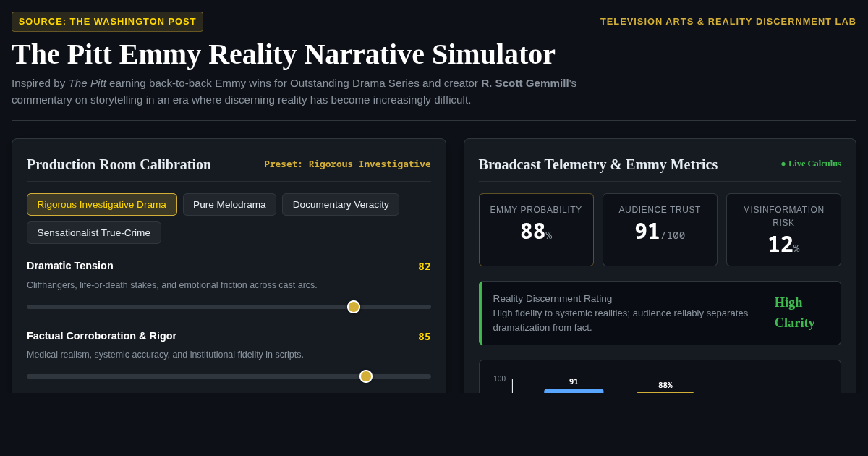Click the Factual Corroboration & Rigor label
Viewport: 868px width, 456px height.
pyautogui.click(x=102, y=336)
